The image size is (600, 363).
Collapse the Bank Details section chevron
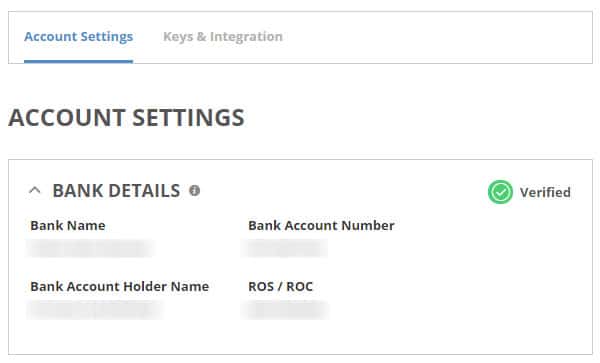pyautogui.click(x=35, y=190)
